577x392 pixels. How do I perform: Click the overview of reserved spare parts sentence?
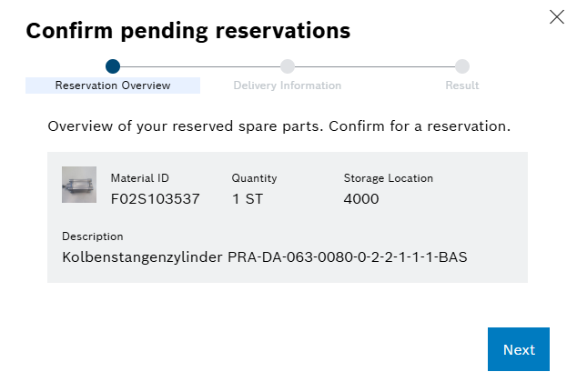[x=278, y=126]
